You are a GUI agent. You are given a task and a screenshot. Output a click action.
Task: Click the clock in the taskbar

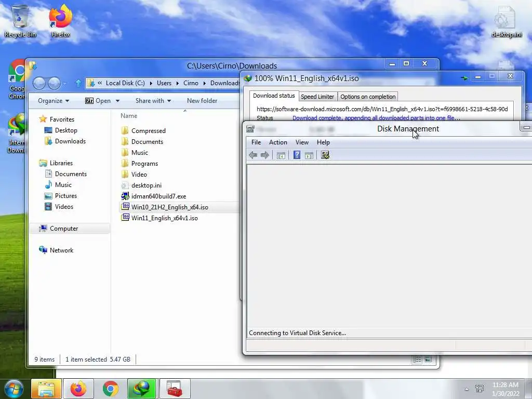[x=506, y=389]
